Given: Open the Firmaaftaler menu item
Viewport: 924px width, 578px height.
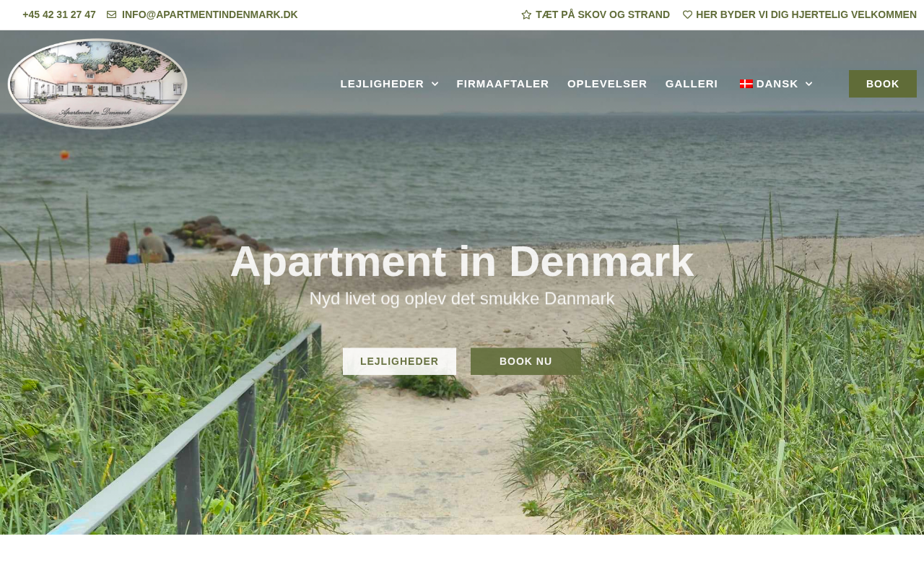Looking at the screenshot, I should pos(502,84).
